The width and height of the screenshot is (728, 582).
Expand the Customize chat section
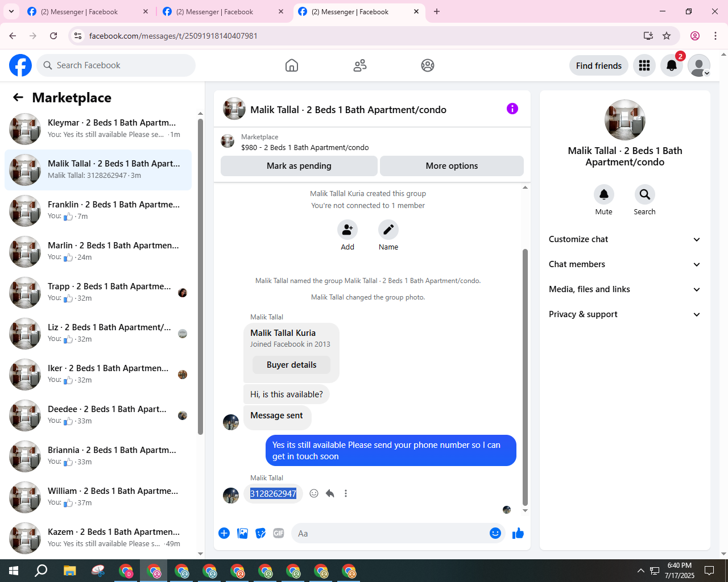pos(624,239)
